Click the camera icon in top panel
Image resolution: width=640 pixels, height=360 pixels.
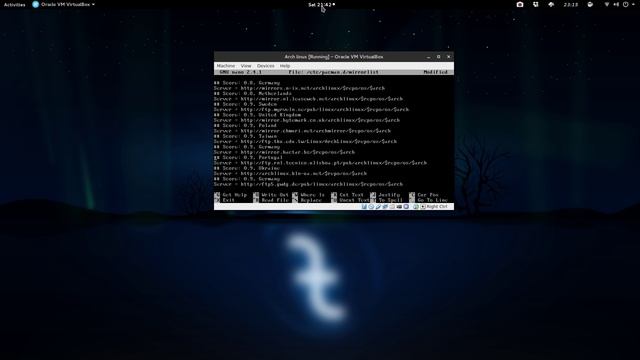tap(520, 4)
